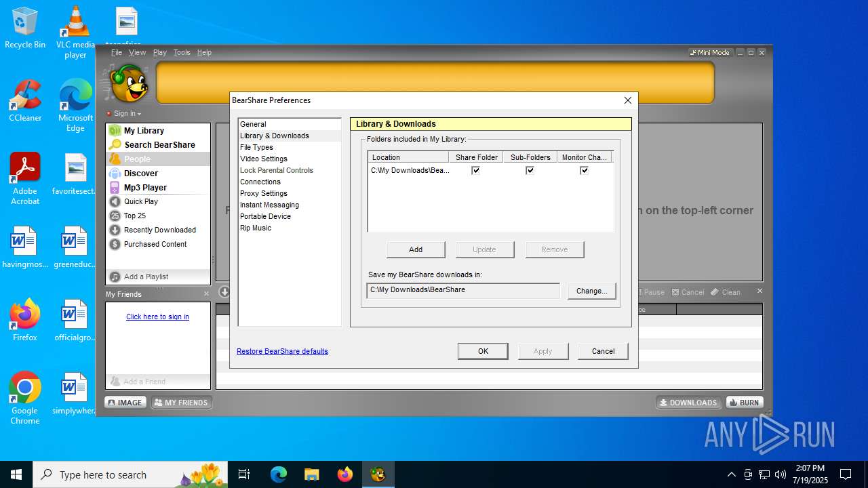Open CCleaner desktop shortcut
The image size is (868, 488).
[x=25, y=101]
